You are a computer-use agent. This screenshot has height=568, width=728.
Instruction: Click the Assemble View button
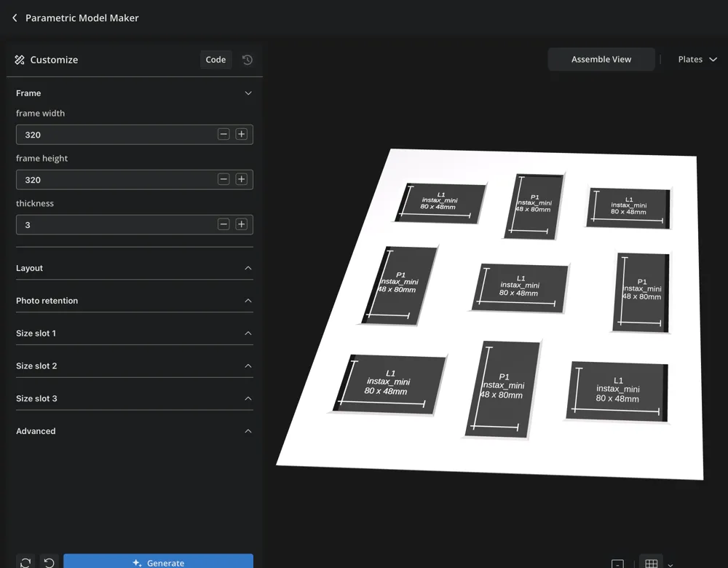[601, 60]
